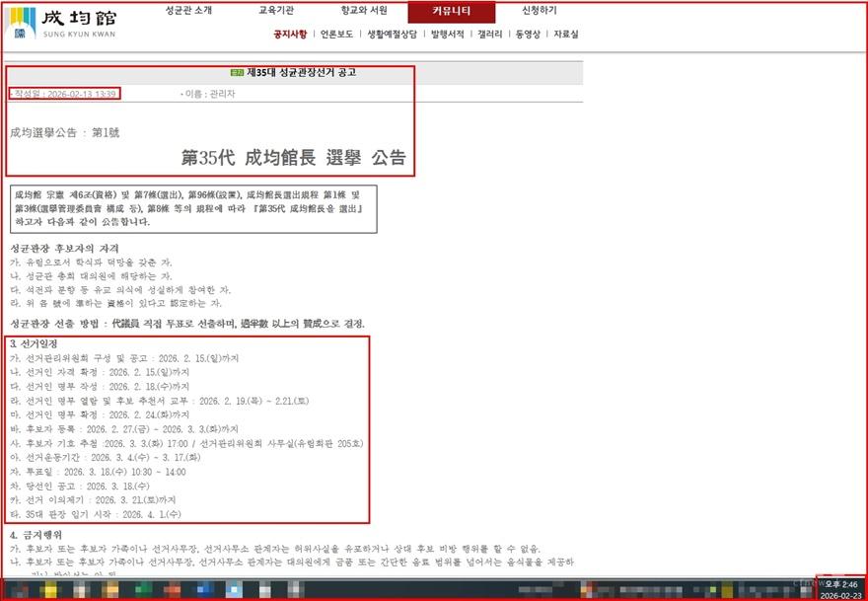Click the taskbar date 2026-02-23
The width and height of the screenshot is (868, 601).
click(x=839, y=595)
